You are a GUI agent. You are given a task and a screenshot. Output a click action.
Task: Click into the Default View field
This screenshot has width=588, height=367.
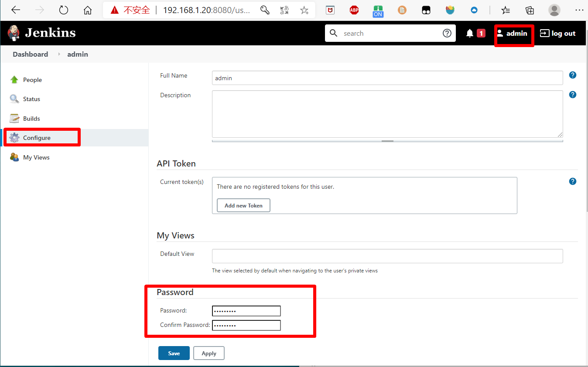coord(387,256)
